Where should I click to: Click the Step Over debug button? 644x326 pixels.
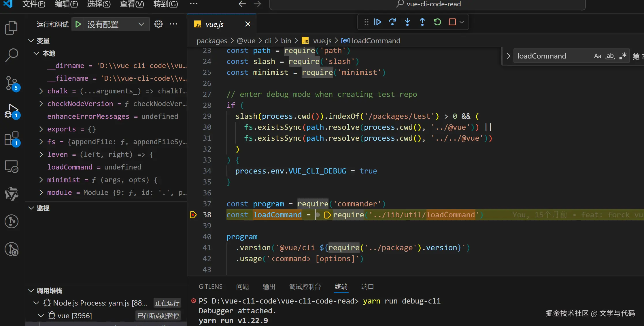(x=392, y=22)
